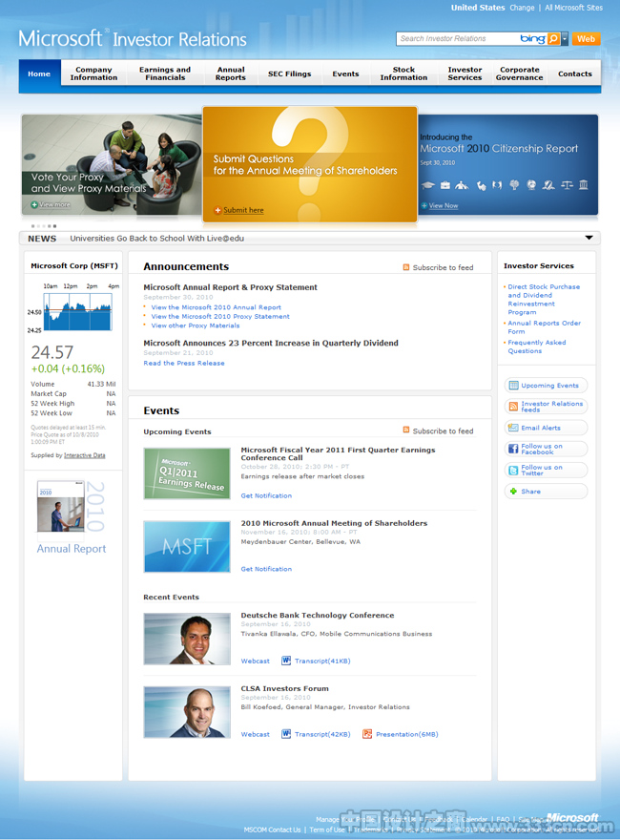The image size is (620, 840).
Task: Select the last carousel pagination dot
Action: pos(54,226)
